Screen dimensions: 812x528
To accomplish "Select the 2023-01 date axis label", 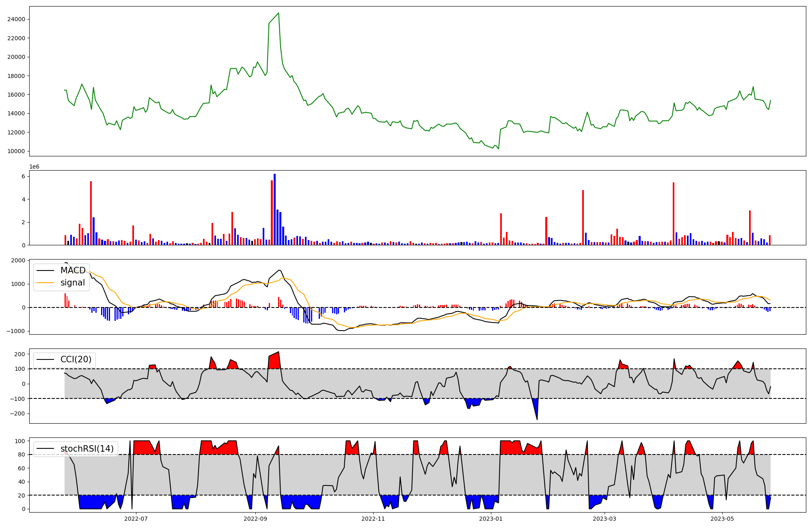I will click(x=491, y=519).
